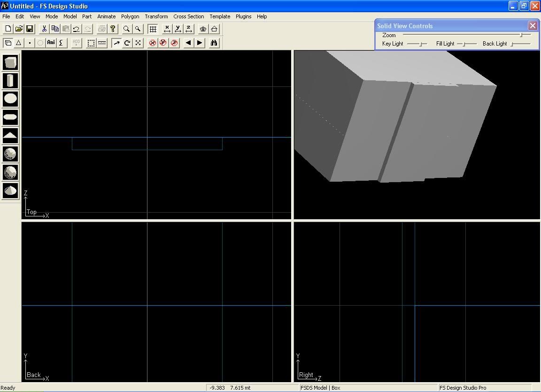Toggle the Z axis lock (red crossed Z)

(x=174, y=43)
